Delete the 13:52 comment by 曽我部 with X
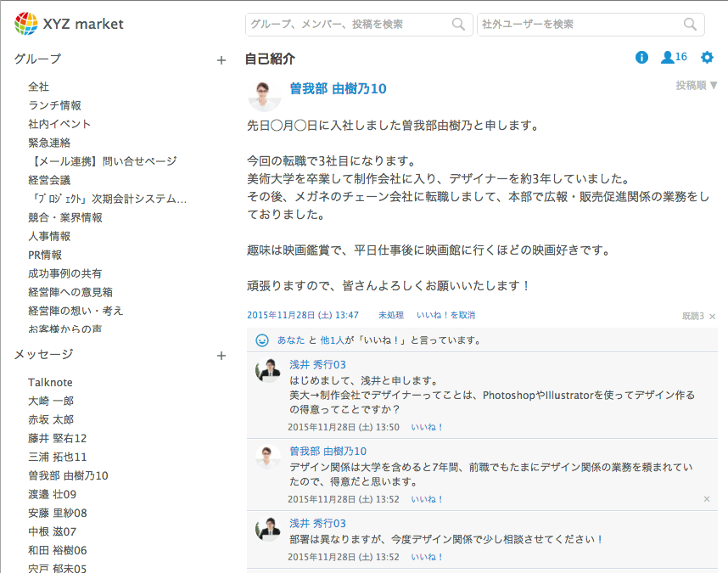The height and width of the screenshot is (573, 728). pyautogui.click(x=707, y=499)
